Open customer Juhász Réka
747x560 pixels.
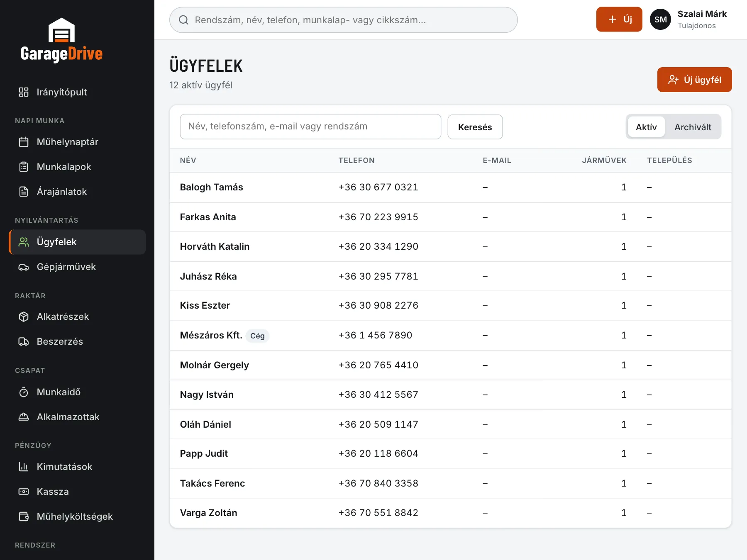click(208, 276)
